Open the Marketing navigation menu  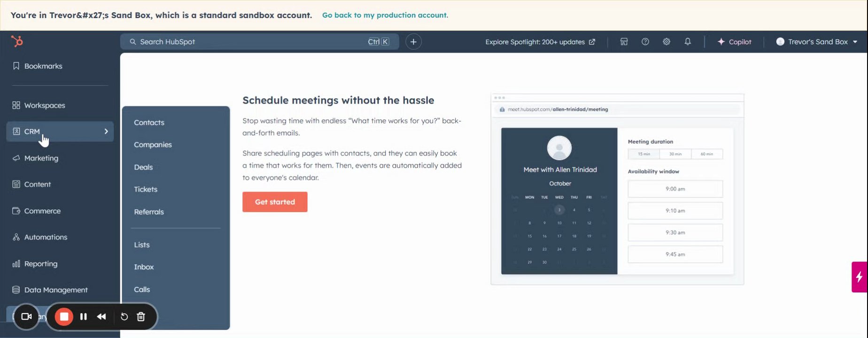click(x=41, y=158)
